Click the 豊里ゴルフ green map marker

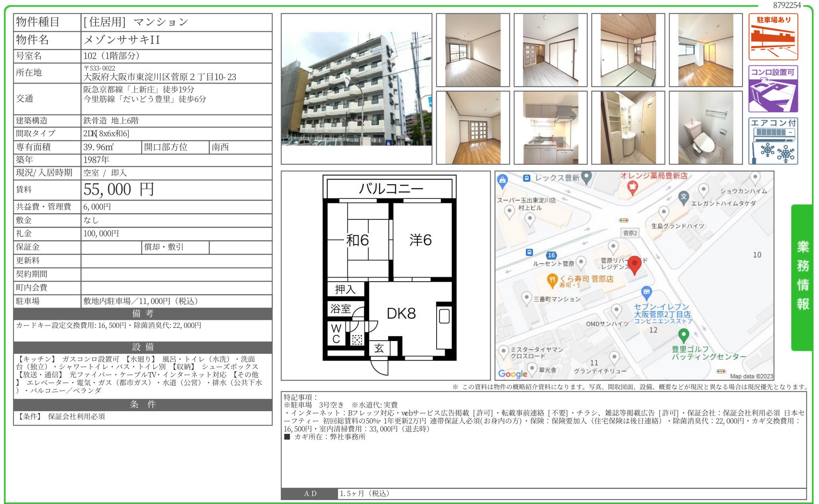684,335
